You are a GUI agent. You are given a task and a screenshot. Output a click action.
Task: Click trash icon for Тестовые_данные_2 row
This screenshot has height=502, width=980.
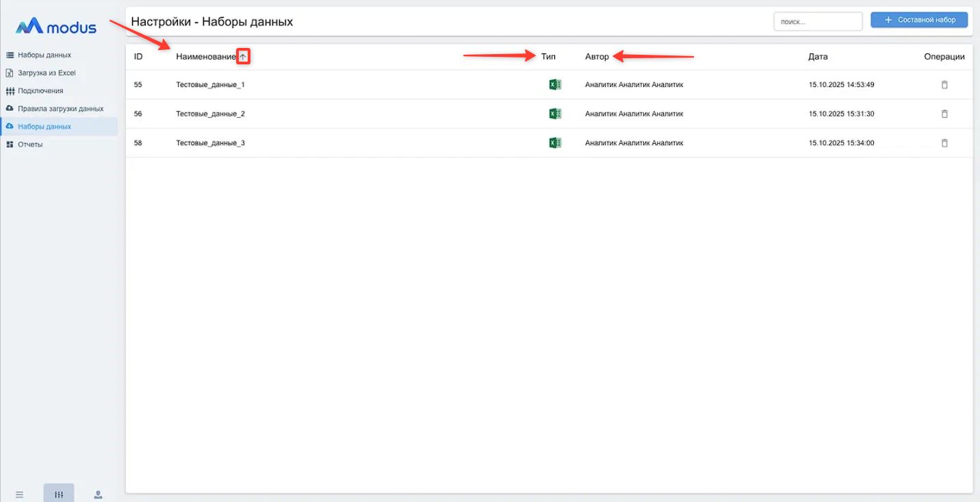tap(944, 114)
